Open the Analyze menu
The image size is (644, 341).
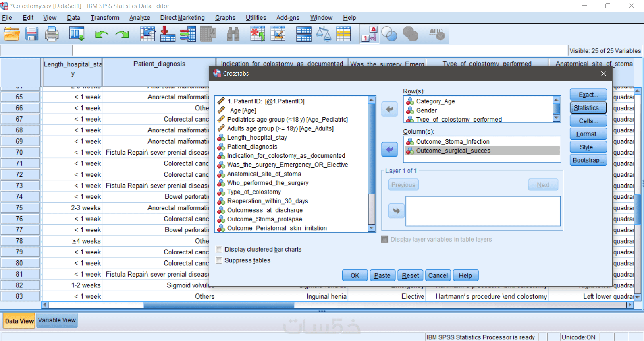point(139,18)
